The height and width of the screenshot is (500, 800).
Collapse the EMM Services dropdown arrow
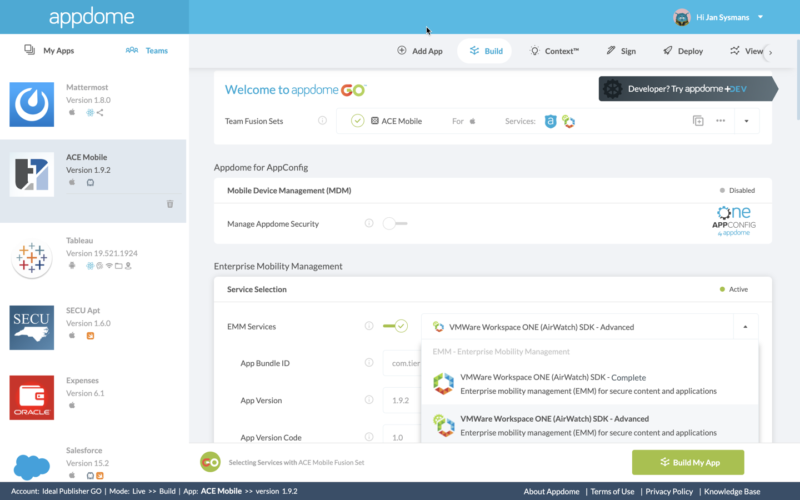tap(745, 327)
